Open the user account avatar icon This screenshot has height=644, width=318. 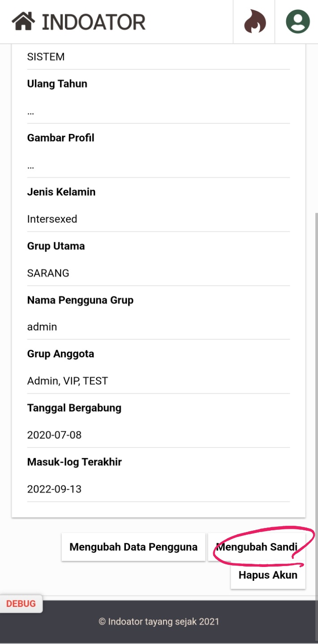(x=297, y=21)
